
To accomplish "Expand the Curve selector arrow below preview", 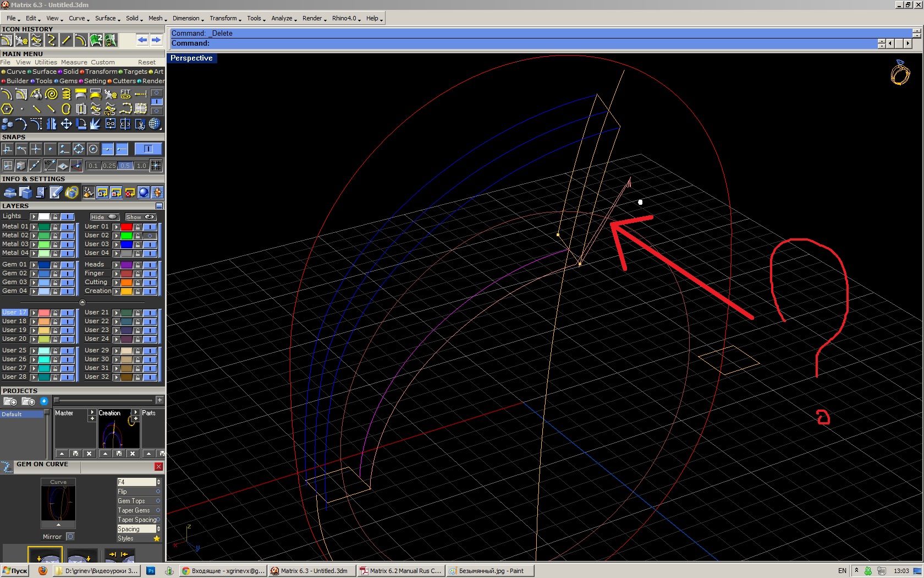I will coord(58,525).
